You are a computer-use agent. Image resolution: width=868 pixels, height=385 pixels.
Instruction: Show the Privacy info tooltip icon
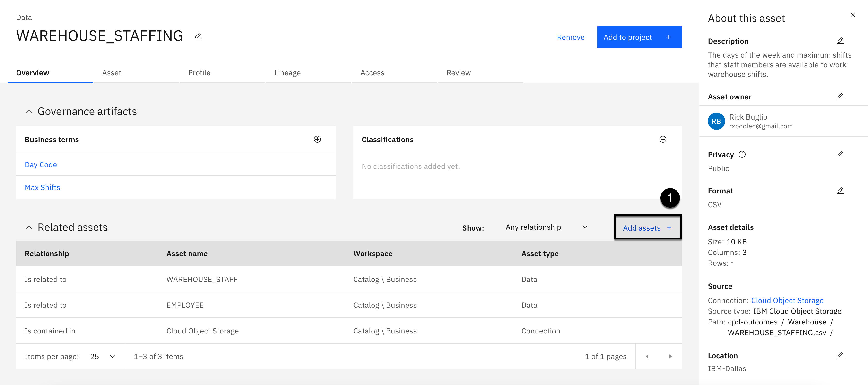tap(742, 154)
